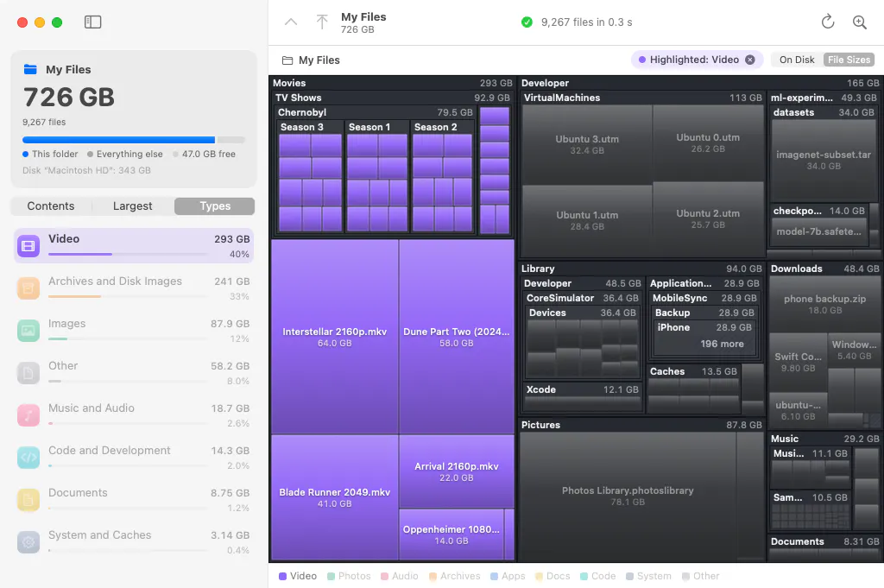884x588 pixels.
Task: Jump to top-level folder arrow icon
Action: (322, 22)
